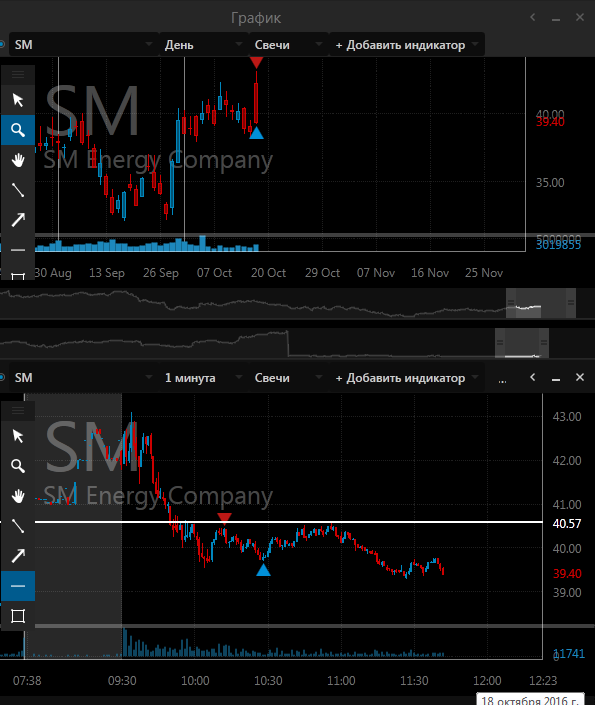Click the 3019855 volume value label
This screenshot has width=595, height=705.
click(558, 245)
